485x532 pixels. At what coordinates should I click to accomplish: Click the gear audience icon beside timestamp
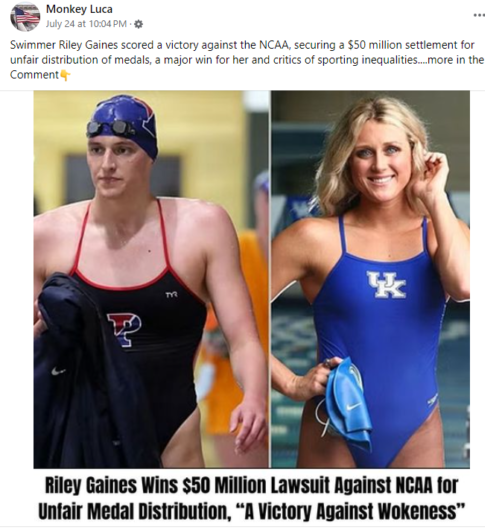click(x=139, y=24)
